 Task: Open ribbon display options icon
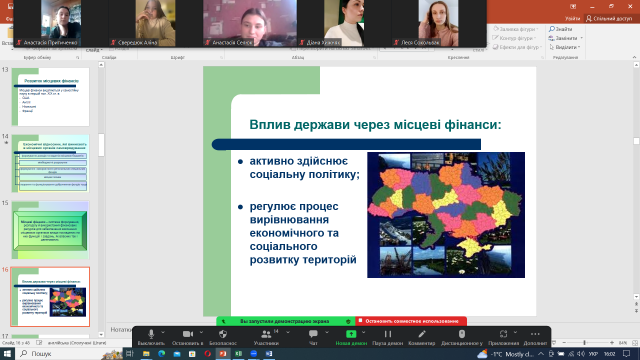tap(573, 6)
